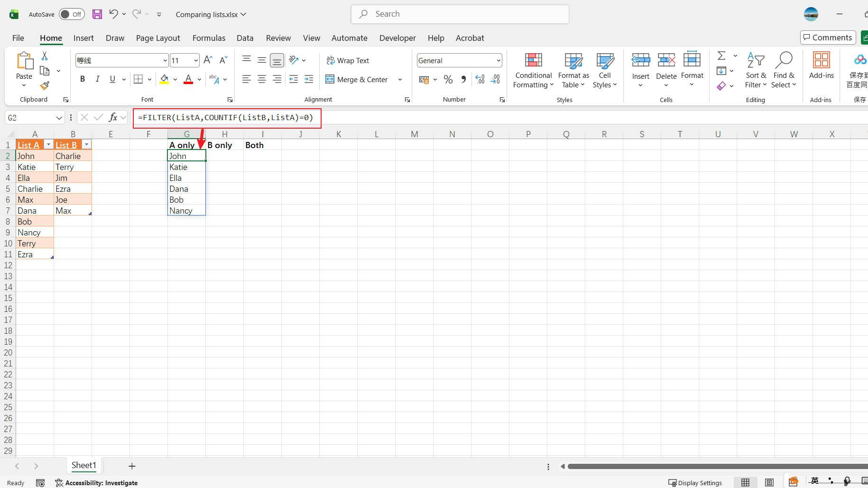Open the File menu
868x488 pixels.
pyautogui.click(x=18, y=38)
